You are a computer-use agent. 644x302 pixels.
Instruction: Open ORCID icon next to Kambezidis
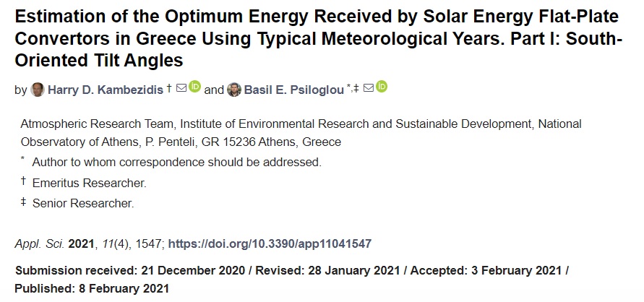pos(195,89)
